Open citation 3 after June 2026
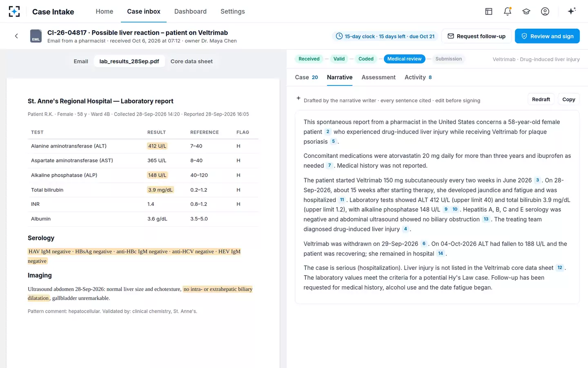Image resolution: width=588 pixels, height=368 pixels. (x=537, y=180)
